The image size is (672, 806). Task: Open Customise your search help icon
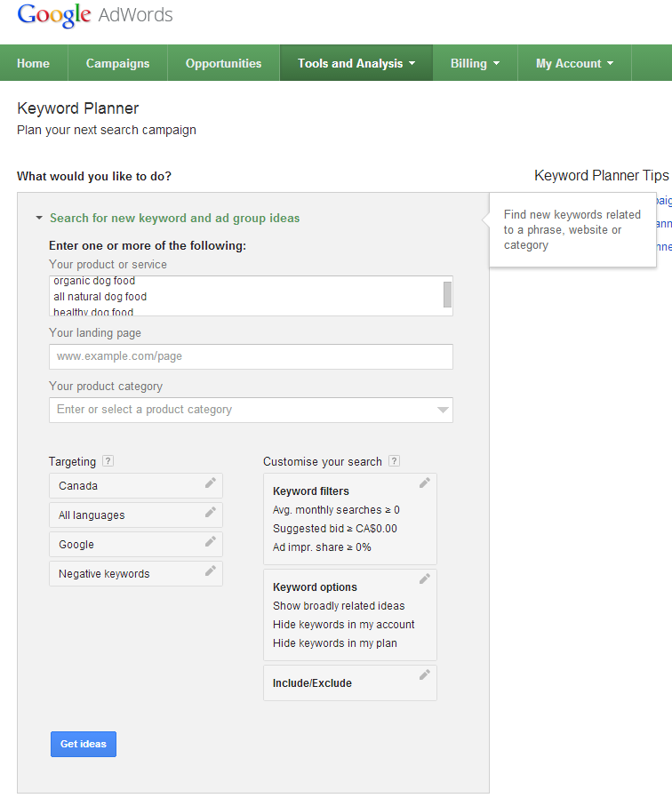[x=394, y=461]
